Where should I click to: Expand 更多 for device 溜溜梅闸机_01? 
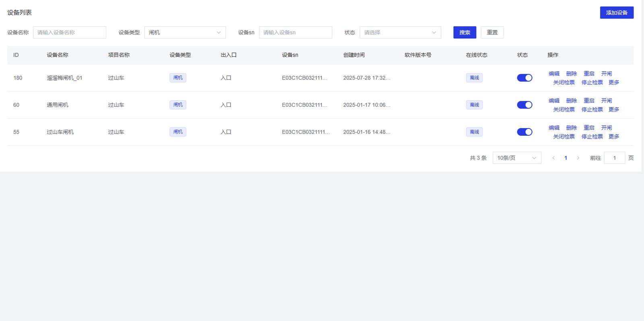tap(614, 82)
